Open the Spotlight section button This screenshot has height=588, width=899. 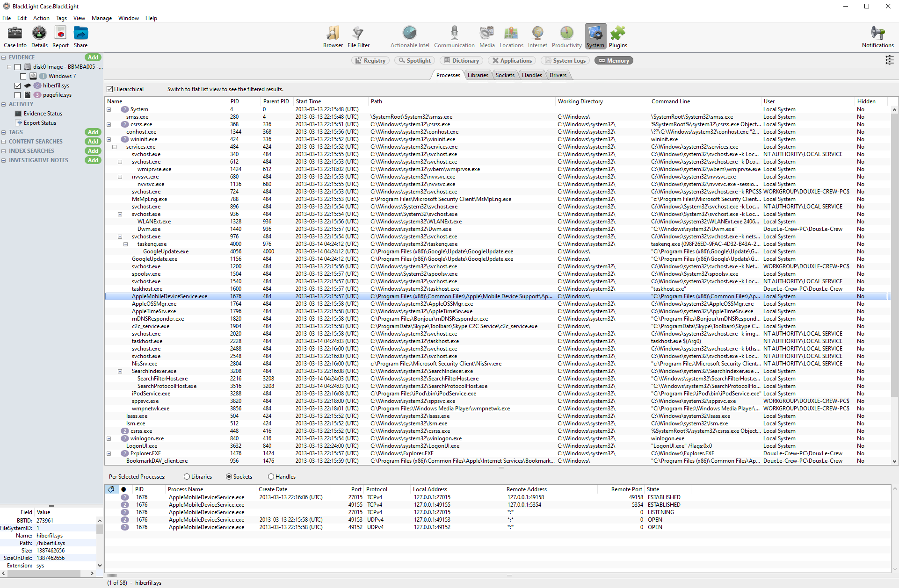pos(414,61)
